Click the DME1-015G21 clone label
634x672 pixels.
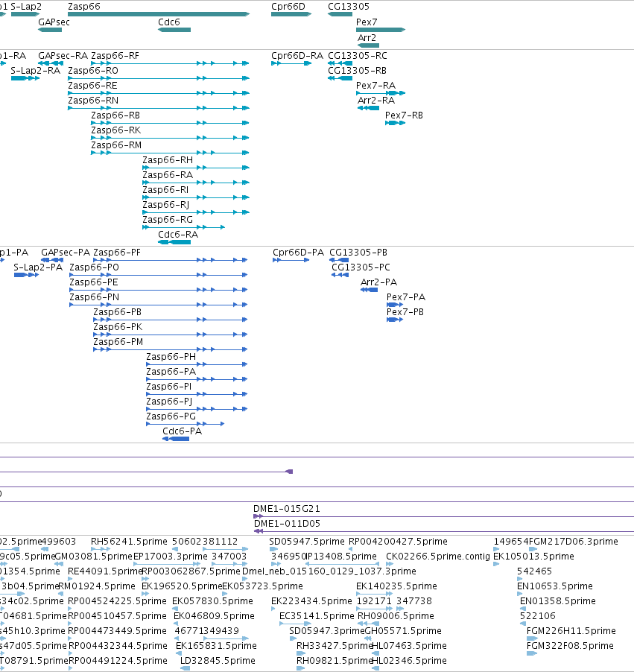point(287,509)
